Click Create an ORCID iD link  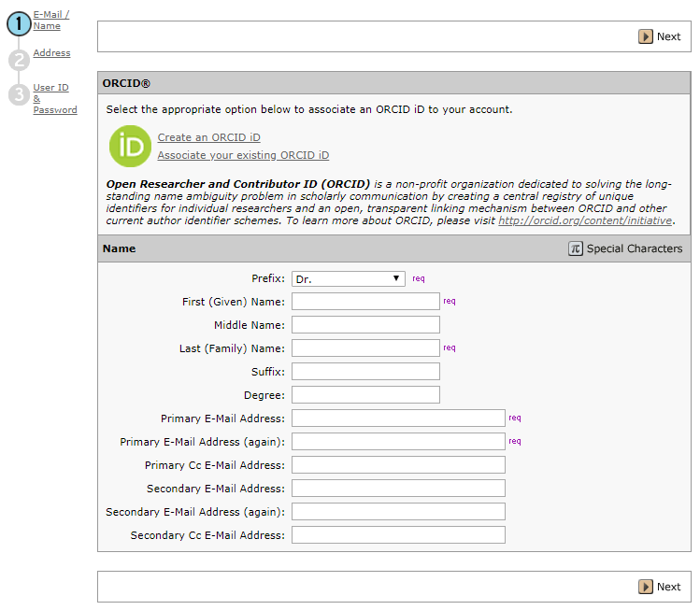tap(208, 137)
